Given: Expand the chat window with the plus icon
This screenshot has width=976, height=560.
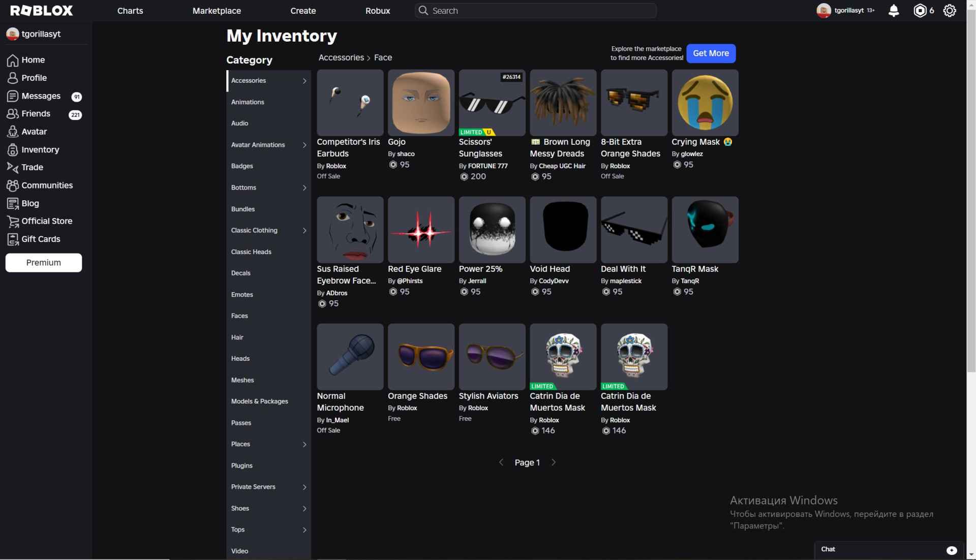Looking at the screenshot, I should (x=952, y=550).
